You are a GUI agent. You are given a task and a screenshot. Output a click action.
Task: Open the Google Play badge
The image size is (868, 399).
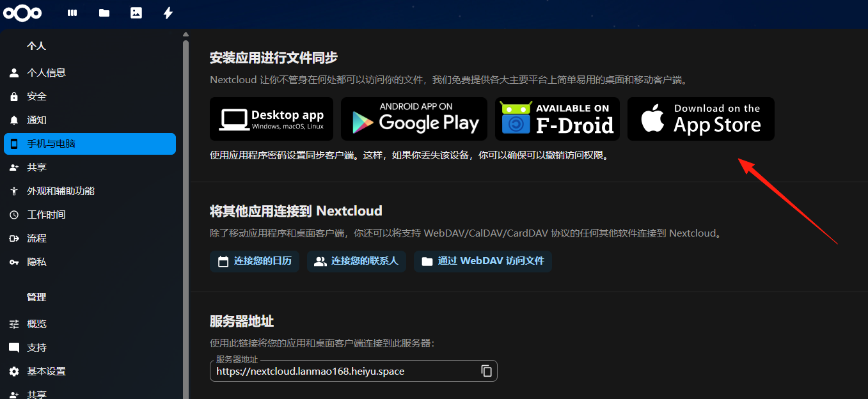pos(414,119)
